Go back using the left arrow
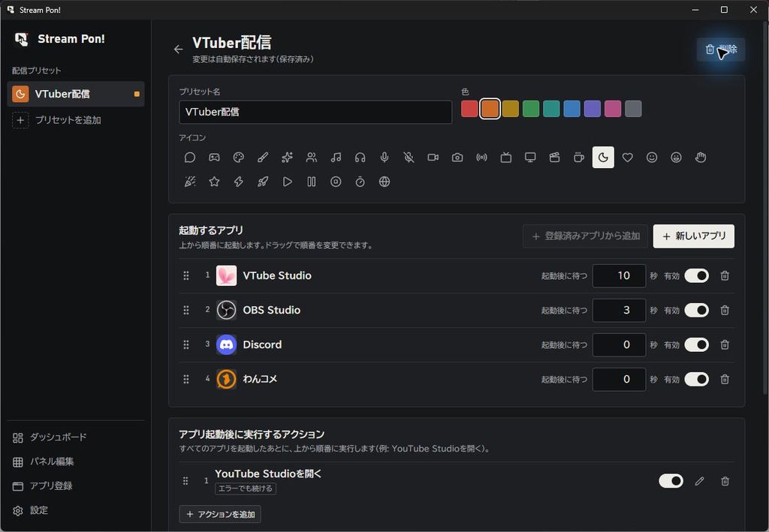769x532 pixels. point(179,49)
